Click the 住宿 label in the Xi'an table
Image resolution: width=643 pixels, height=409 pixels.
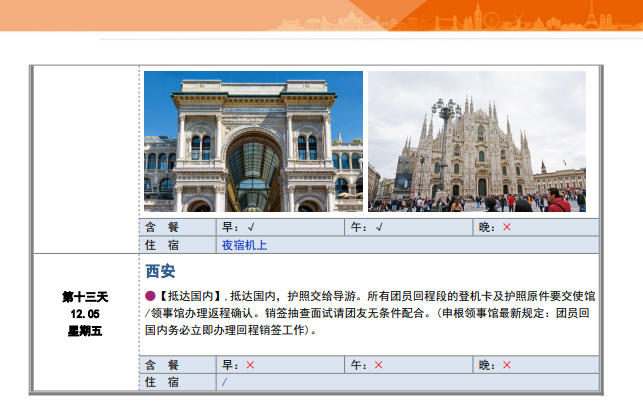[162, 382]
